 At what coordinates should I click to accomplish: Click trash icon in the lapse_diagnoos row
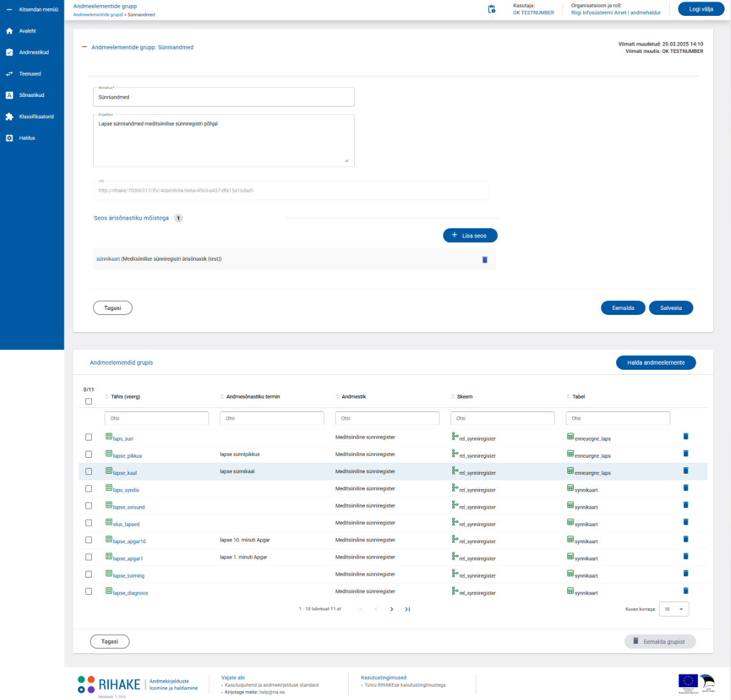click(x=686, y=591)
